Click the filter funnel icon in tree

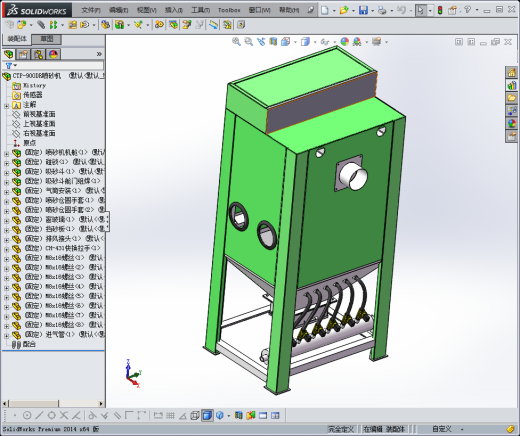pos(9,66)
